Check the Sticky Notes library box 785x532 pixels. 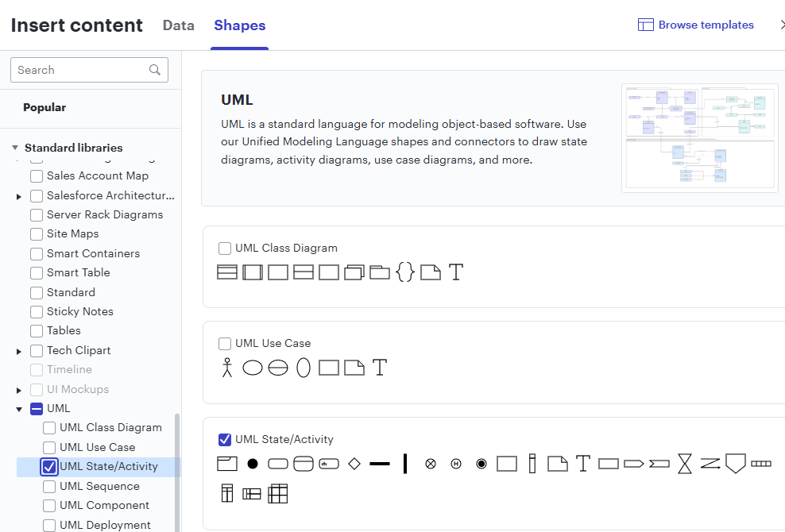(37, 312)
